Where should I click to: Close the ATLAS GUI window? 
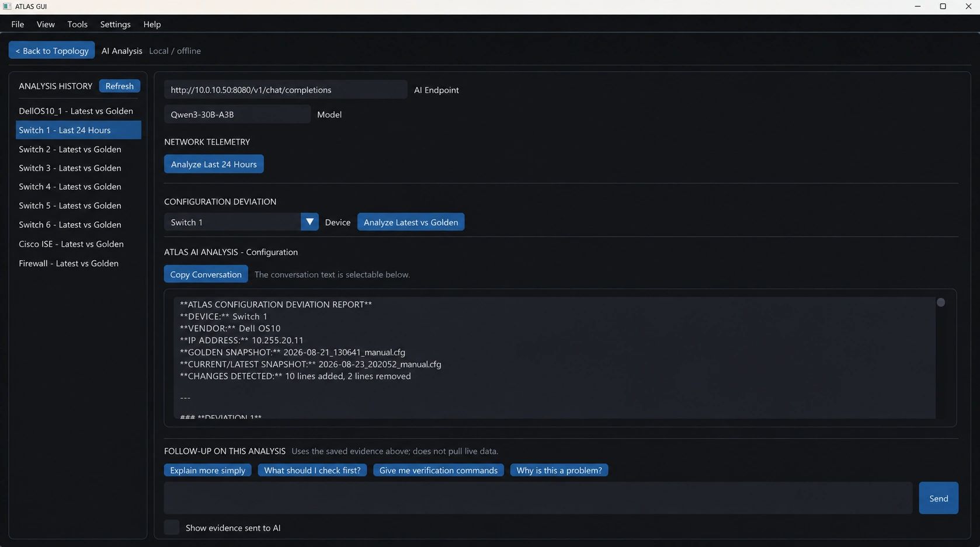pyautogui.click(x=968, y=6)
